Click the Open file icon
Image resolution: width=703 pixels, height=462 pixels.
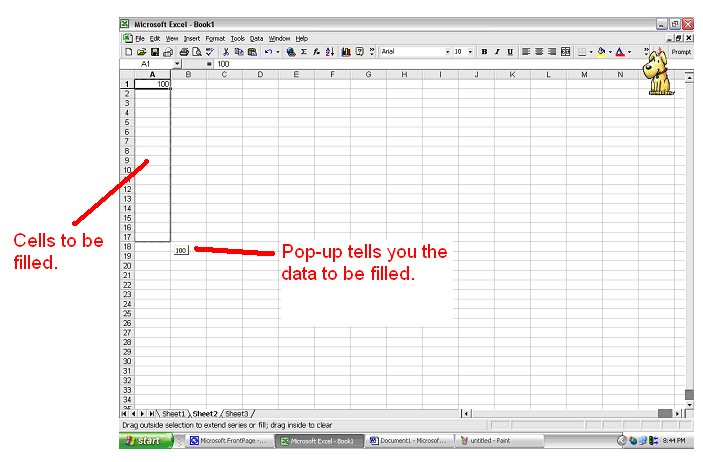[142, 52]
